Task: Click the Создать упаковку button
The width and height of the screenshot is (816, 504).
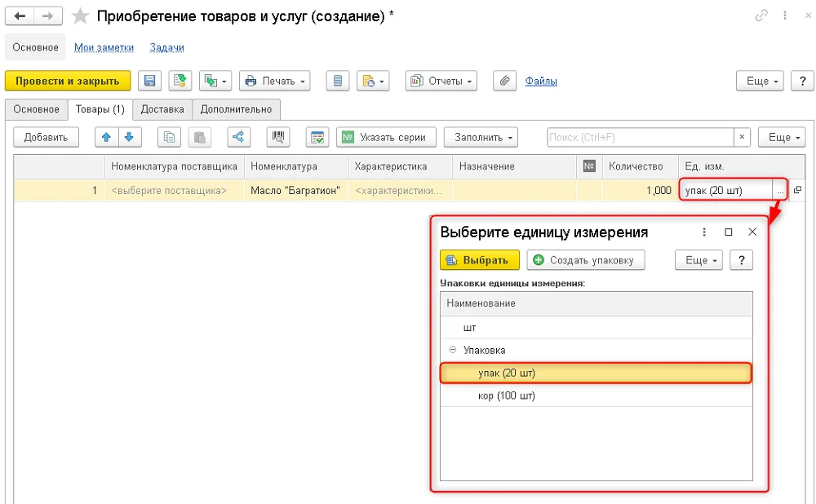Action: tap(585, 260)
